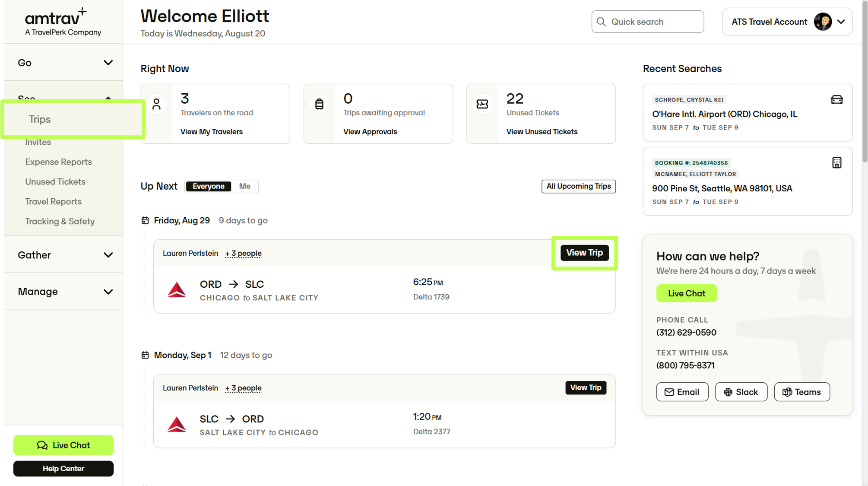Click the Delta logo on ORD to SLC flight
Image resolution: width=868 pixels, height=486 pixels.
click(177, 290)
